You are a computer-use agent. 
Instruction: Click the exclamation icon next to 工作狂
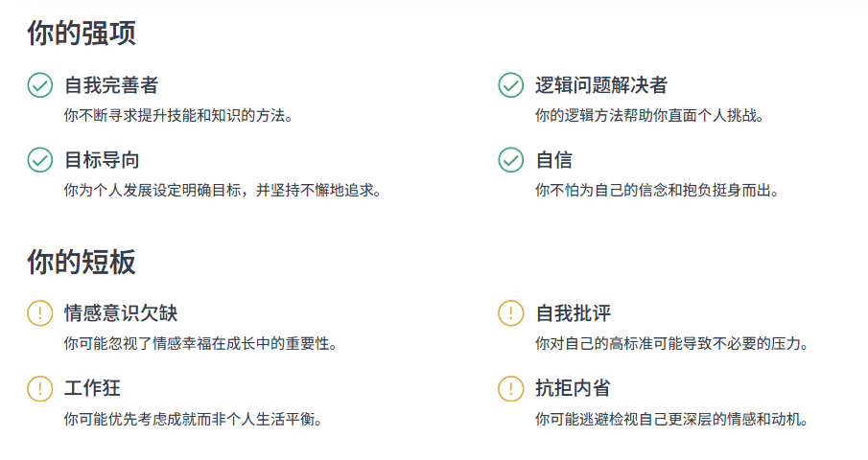[x=39, y=388]
